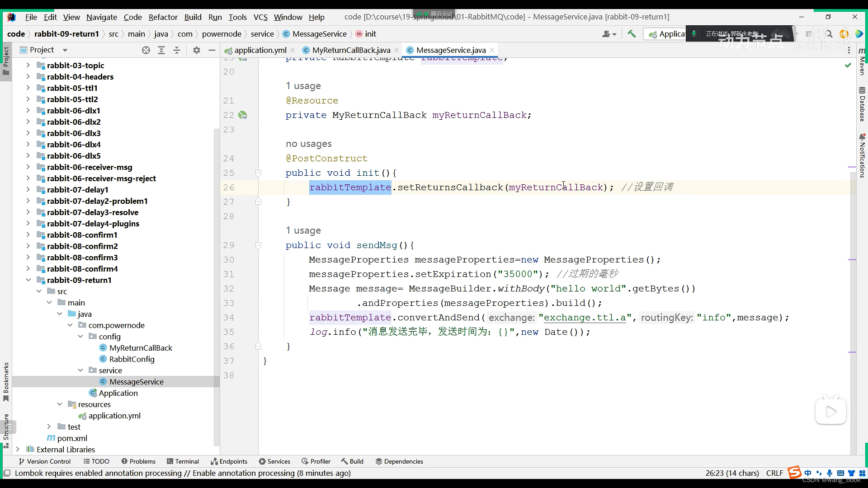Expand the rabbit-08-confirm4 module
868x488 pixels.
(28, 269)
